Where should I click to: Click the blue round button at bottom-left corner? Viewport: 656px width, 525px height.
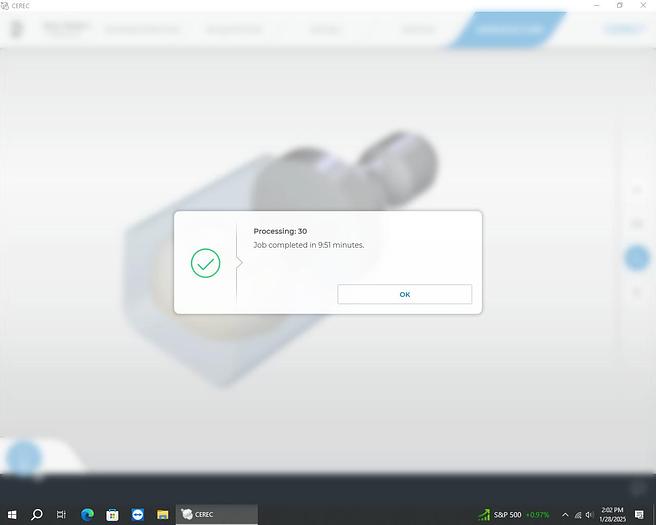coord(22,458)
